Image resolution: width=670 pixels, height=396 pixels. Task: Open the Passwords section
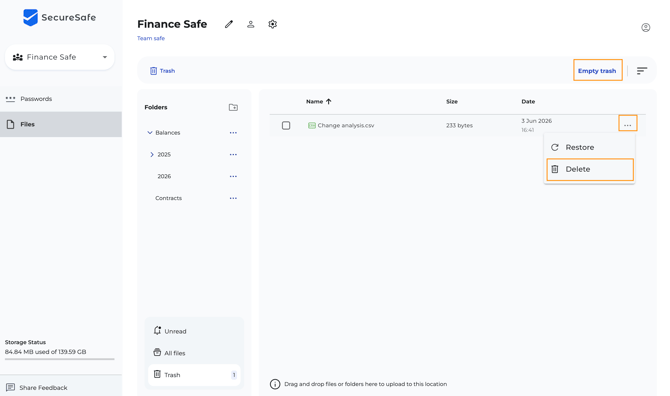point(61,99)
